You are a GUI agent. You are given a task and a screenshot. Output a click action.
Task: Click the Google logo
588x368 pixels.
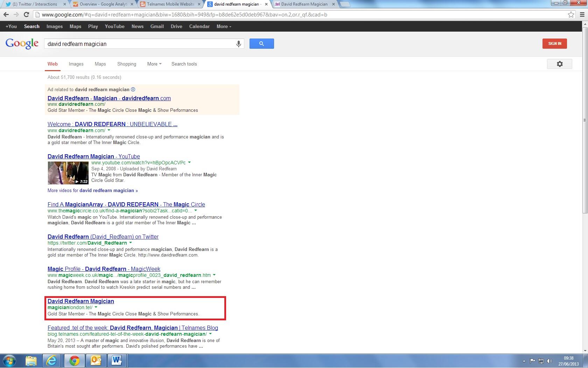[x=22, y=43]
